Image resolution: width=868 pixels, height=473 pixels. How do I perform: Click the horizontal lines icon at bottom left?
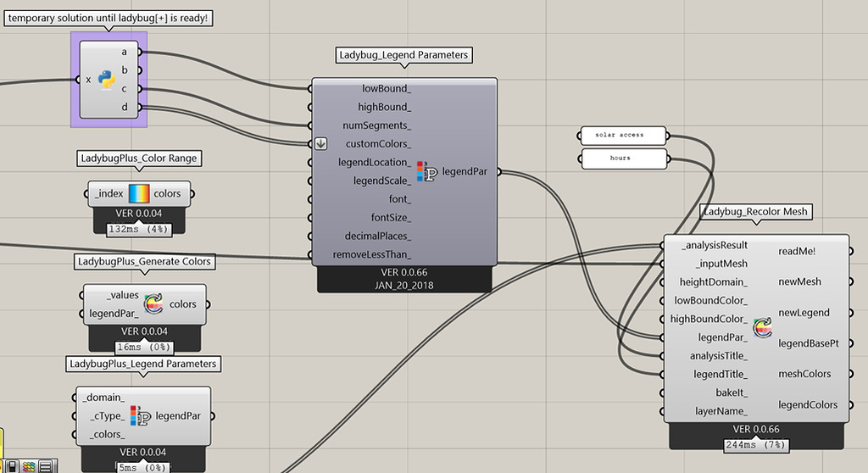click(x=45, y=465)
